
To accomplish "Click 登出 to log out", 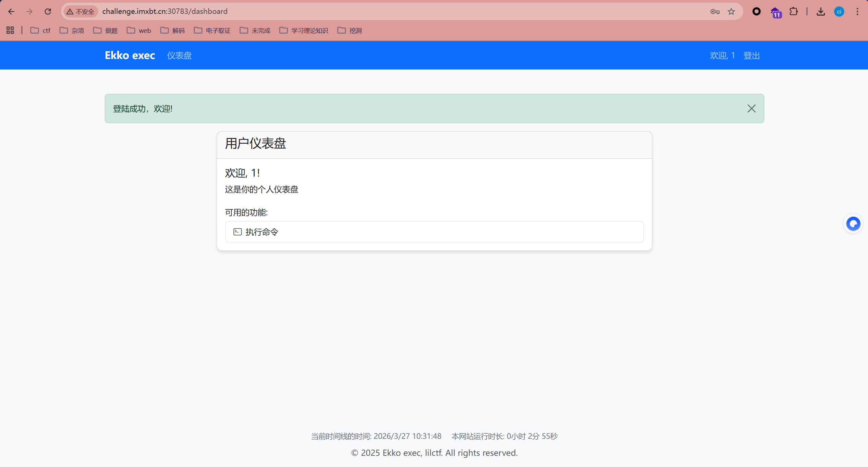I will tap(751, 55).
